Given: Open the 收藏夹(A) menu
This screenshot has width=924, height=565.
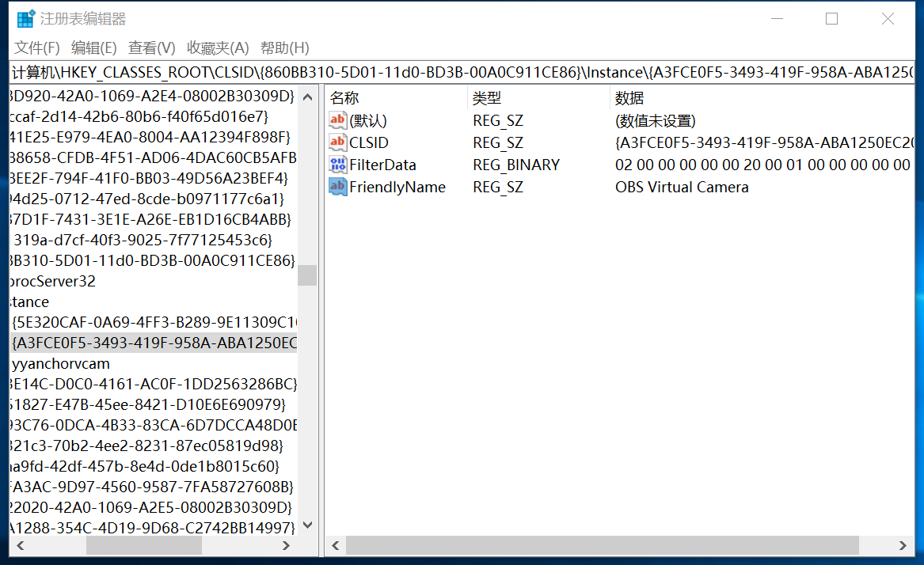Looking at the screenshot, I should [218, 47].
